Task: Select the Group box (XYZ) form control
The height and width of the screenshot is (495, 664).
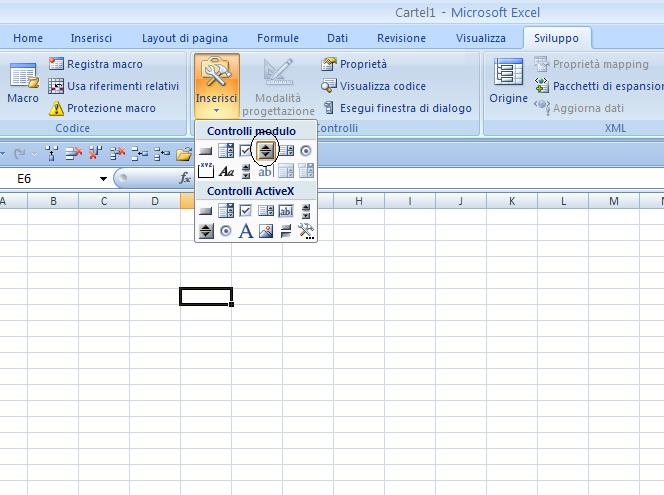Action: point(206,171)
